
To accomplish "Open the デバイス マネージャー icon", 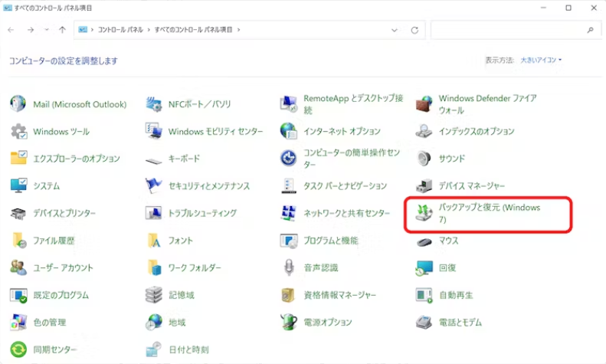I will pyautogui.click(x=424, y=186).
